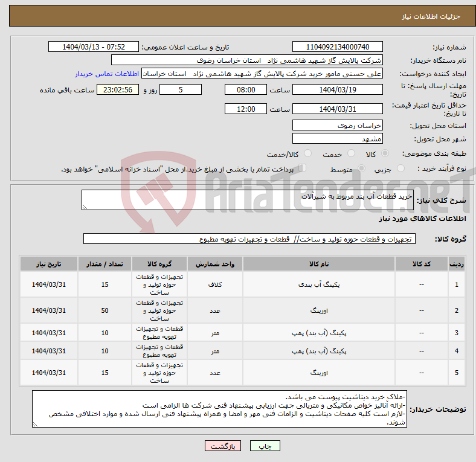The width and height of the screenshot is (476, 462).
Task: Click the request creator field علی حسنی
Action: tap(262, 74)
